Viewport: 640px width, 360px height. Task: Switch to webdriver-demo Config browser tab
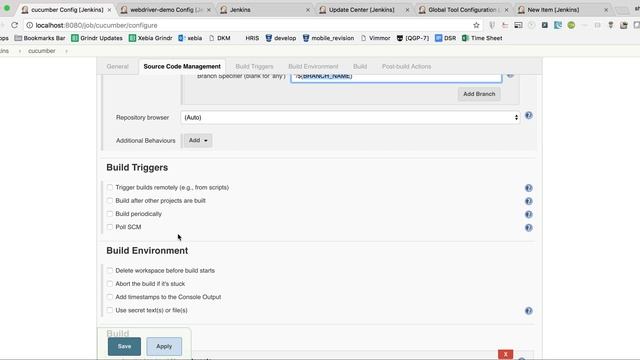tap(165, 10)
